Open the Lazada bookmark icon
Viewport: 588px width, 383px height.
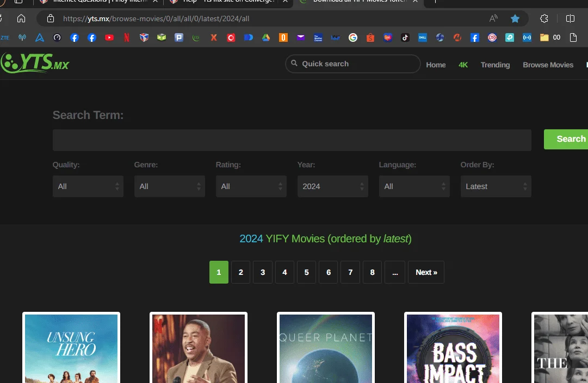point(388,37)
